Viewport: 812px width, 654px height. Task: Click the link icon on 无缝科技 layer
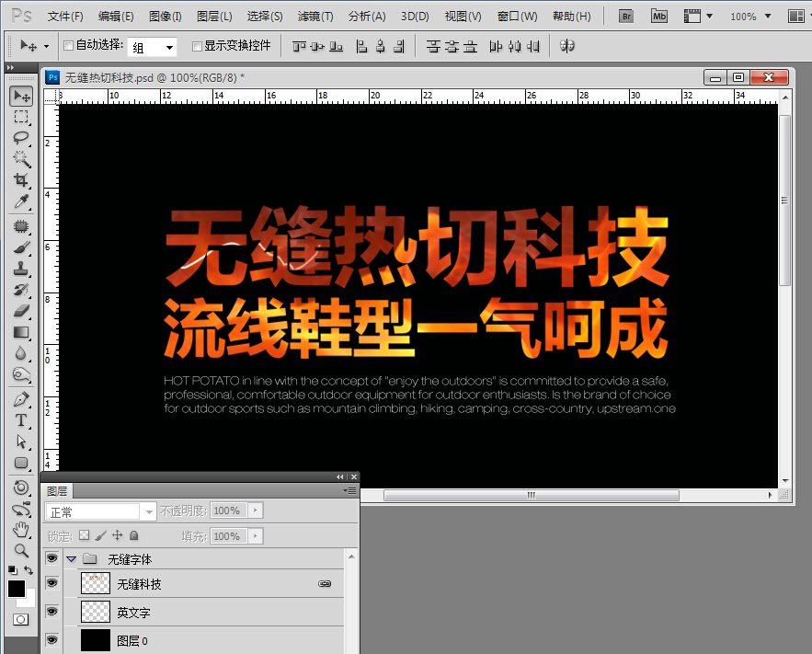pyautogui.click(x=325, y=583)
